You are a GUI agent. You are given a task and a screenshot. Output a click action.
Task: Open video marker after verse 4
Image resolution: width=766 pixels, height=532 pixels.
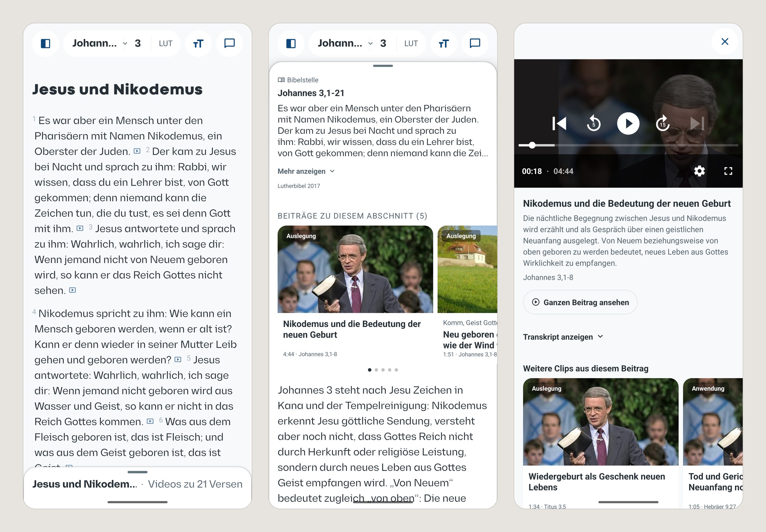click(178, 359)
